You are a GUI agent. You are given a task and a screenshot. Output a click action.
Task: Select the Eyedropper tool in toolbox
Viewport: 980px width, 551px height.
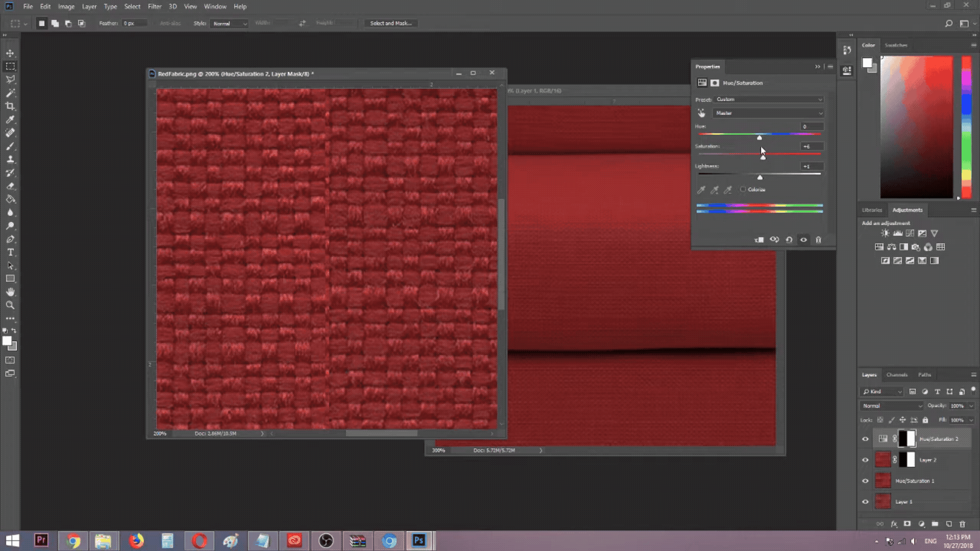10,119
